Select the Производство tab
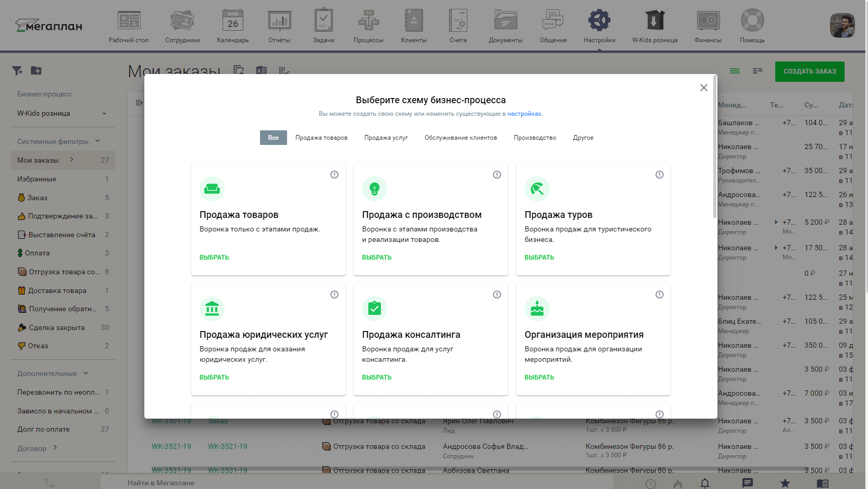 tap(535, 138)
